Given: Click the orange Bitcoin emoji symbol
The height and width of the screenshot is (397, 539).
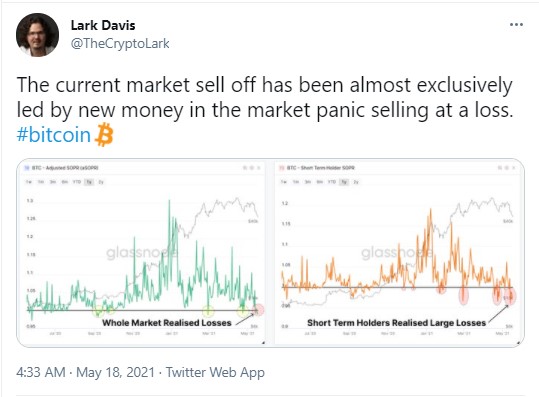Looking at the screenshot, I should [104, 135].
